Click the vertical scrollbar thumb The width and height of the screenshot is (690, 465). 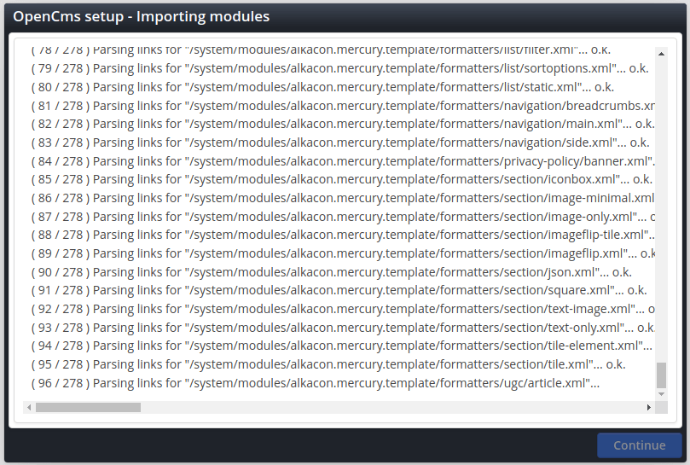pyautogui.click(x=661, y=375)
